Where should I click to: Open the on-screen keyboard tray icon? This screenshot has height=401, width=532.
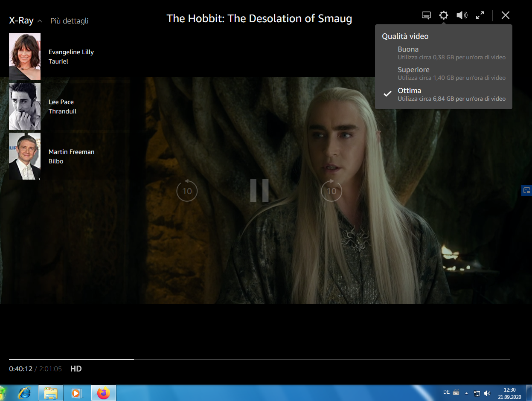click(456, 392)
